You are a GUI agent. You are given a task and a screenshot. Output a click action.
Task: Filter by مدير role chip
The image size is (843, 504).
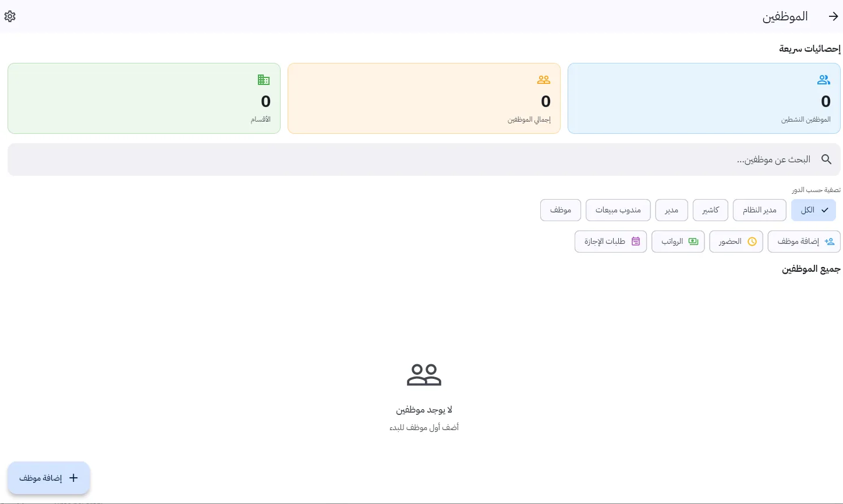(x=671, y=210)
